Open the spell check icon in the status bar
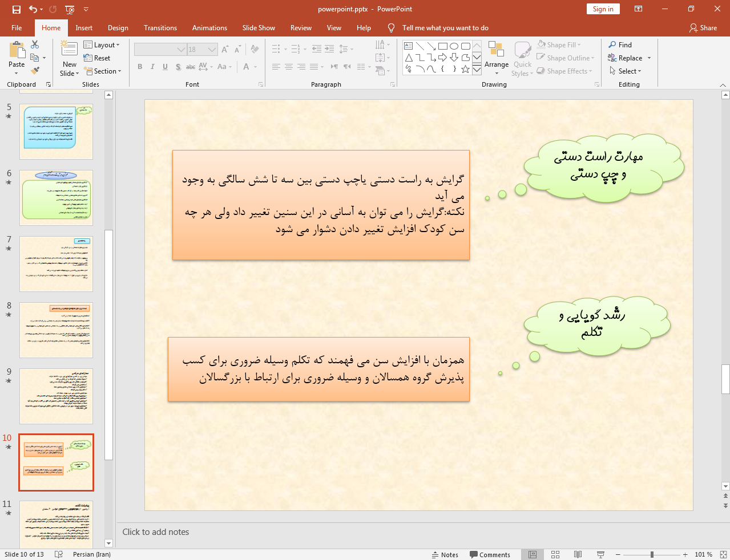Viewport: 730px width, 560px height. pyautogui.click(x=58, y=554)
